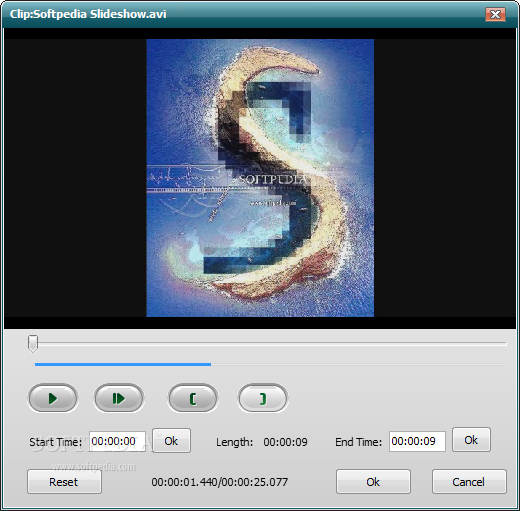This screenshot has height=511, width=520.
Task: Click the playback position slider thumb
Action: pos(33,344)
